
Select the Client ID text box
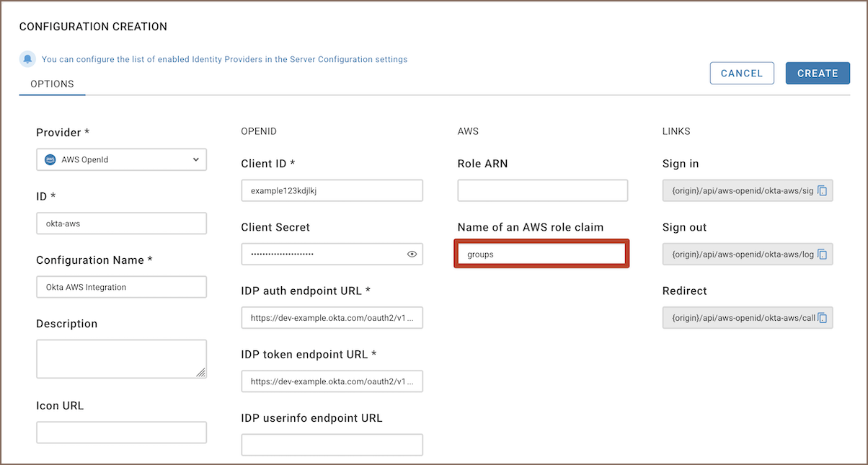pos(332,191)
